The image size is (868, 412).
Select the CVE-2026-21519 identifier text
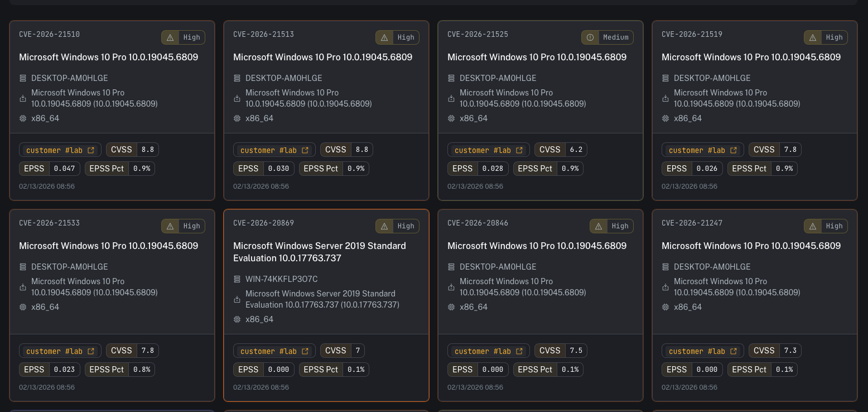(692, 34)
